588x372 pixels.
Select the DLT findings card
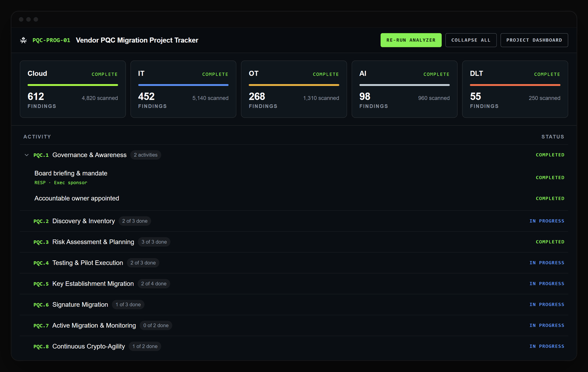[515, 89]
